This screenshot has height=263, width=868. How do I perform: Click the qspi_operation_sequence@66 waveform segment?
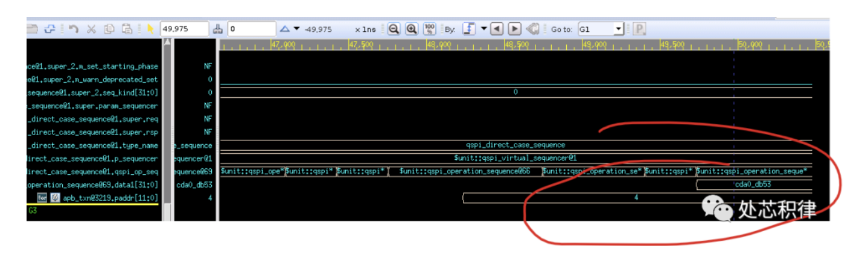pyautogui.click(x=464, y=171)
